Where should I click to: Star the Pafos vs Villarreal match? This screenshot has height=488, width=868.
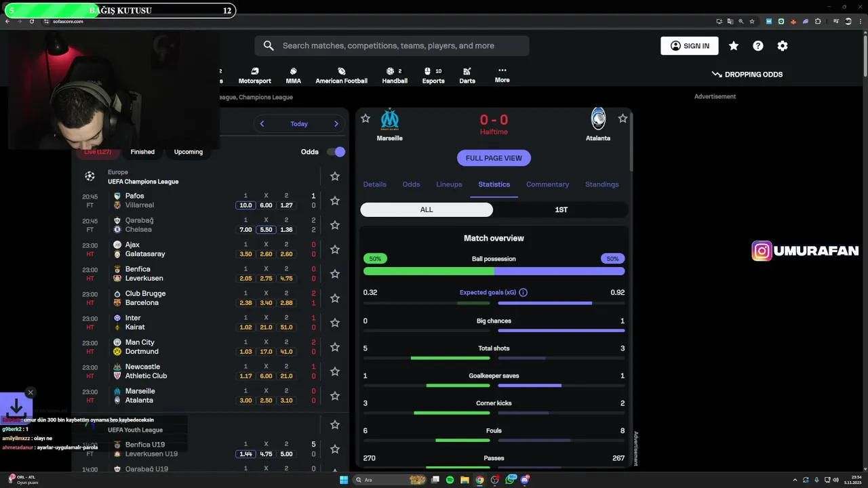[335, 201]
